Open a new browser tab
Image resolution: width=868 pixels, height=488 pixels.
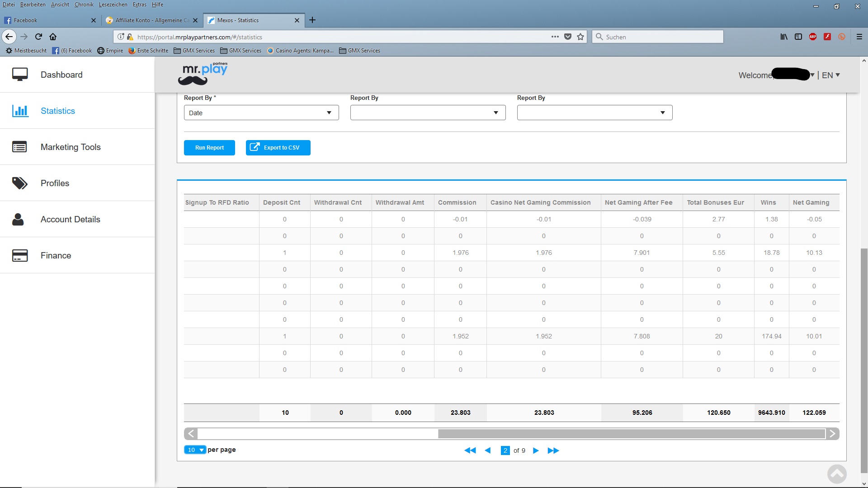312,20
